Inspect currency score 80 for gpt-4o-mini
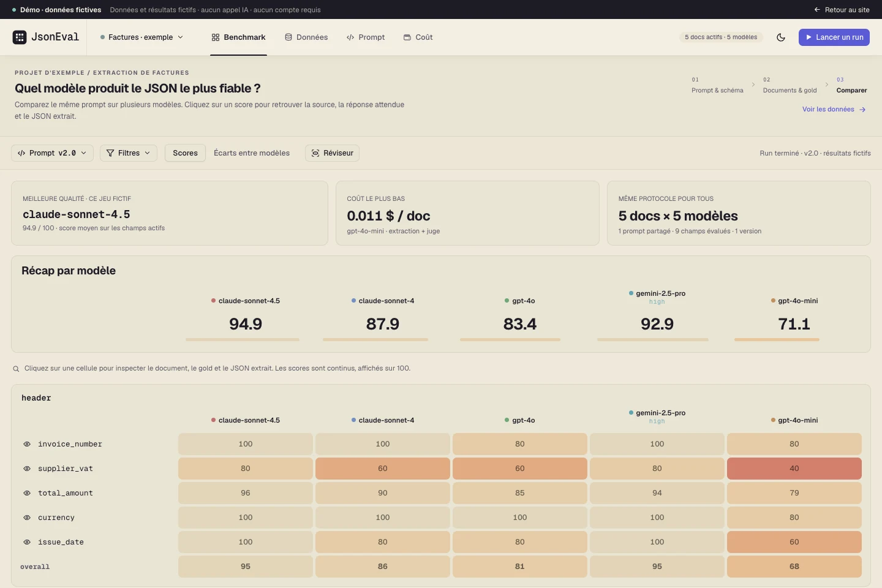882x588 pixels. pyautogui.click(x=794, y=518)
